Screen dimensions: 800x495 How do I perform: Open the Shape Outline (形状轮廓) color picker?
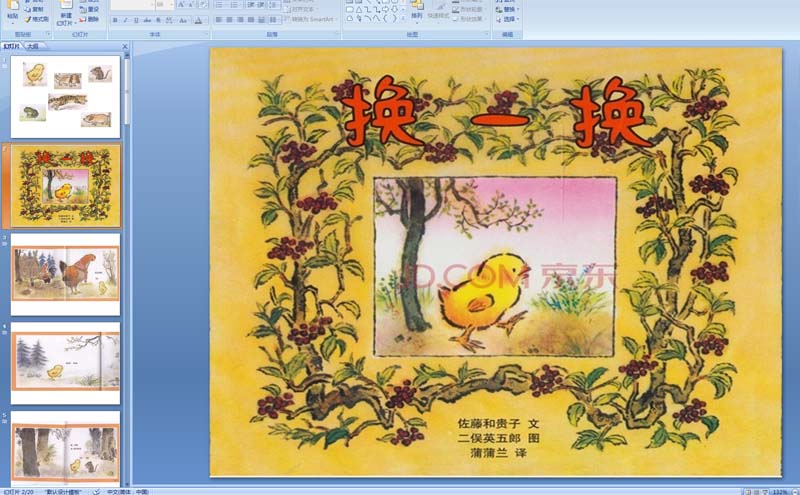(x=470, y=9)
